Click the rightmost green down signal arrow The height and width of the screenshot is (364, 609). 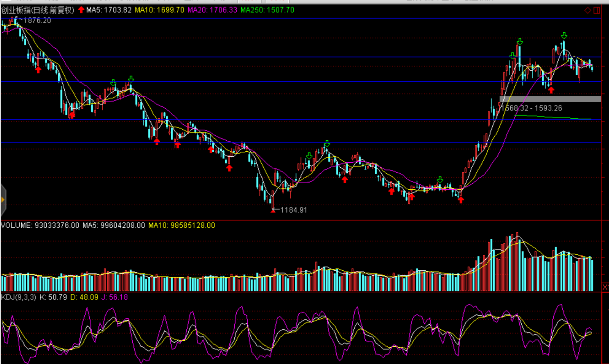(x=564, y=36)
